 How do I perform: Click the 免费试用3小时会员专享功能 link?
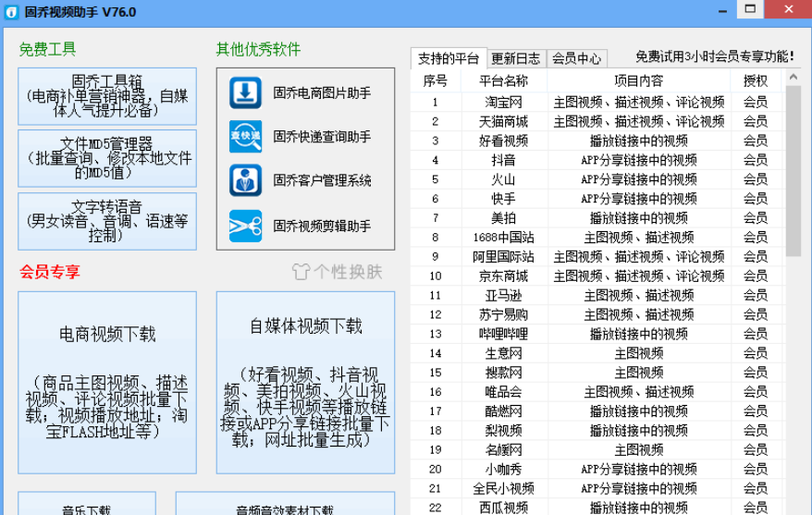click(x=715, y=56)
